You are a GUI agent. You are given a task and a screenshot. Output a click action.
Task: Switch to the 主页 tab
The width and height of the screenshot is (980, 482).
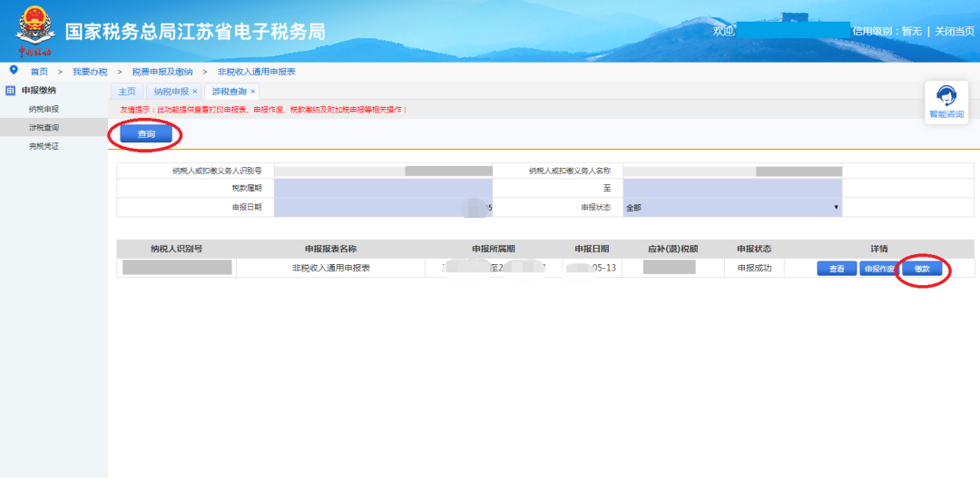click(127, 92)
